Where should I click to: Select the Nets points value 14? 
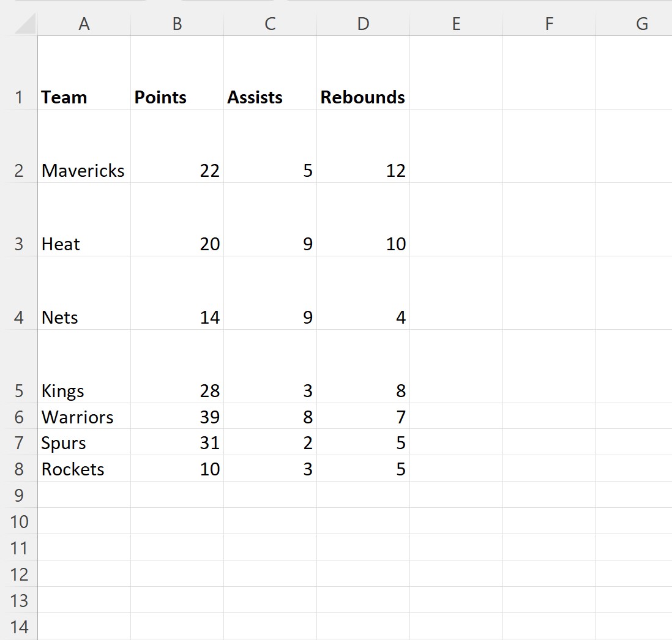point(177,293)
